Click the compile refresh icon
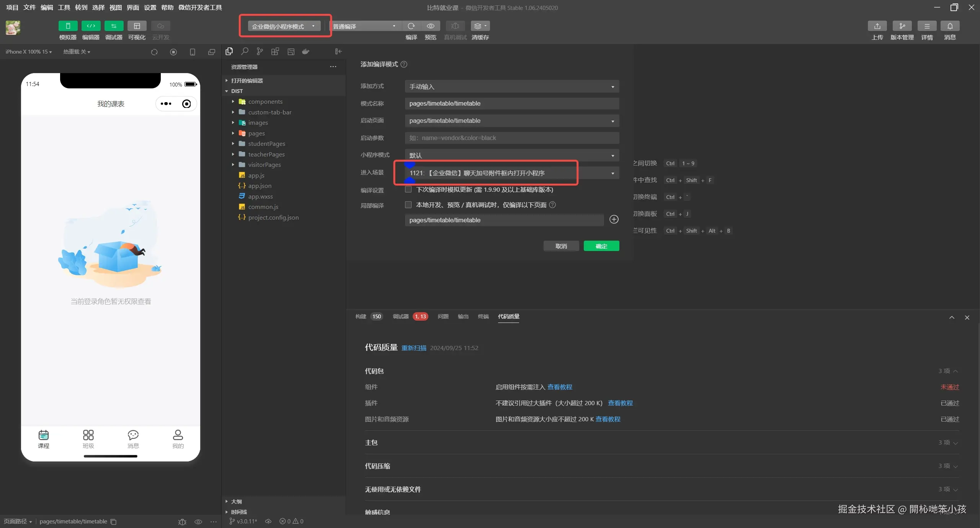 [x=411, y=26]
